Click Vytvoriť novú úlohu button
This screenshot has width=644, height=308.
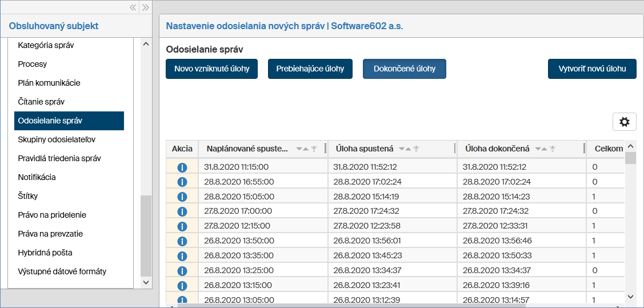coord(592,69)
